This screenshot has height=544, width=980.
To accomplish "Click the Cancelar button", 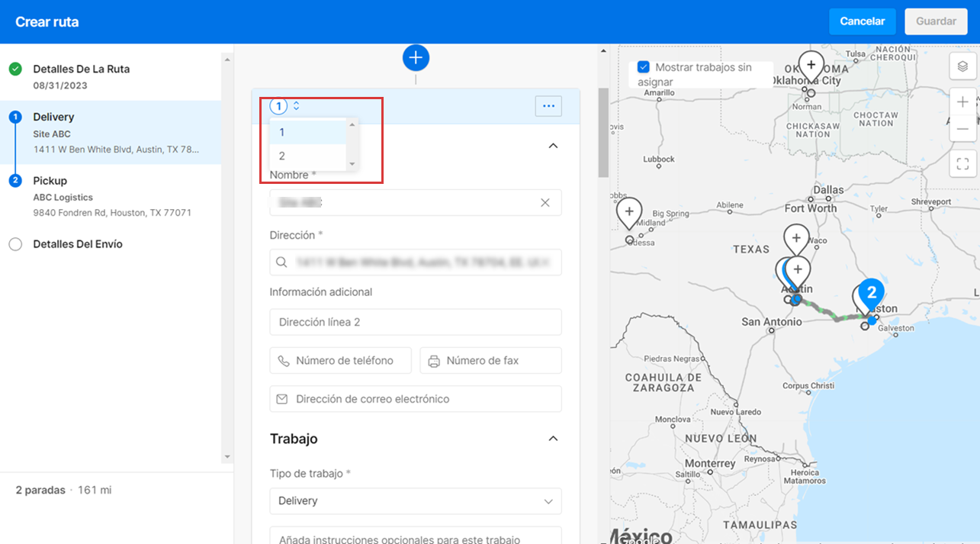I will coord(863,21).
